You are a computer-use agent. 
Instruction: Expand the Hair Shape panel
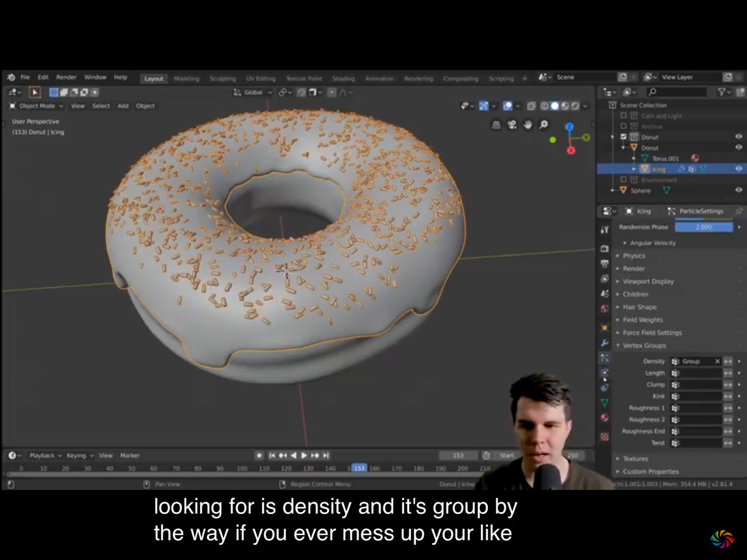coord(639,307)
